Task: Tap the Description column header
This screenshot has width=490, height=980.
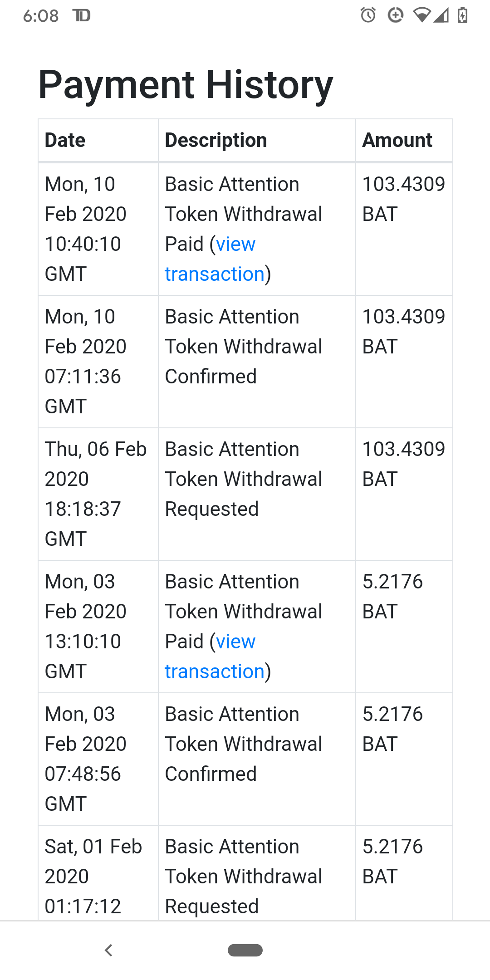Action: pyautogui.click(x=216, y=140)
